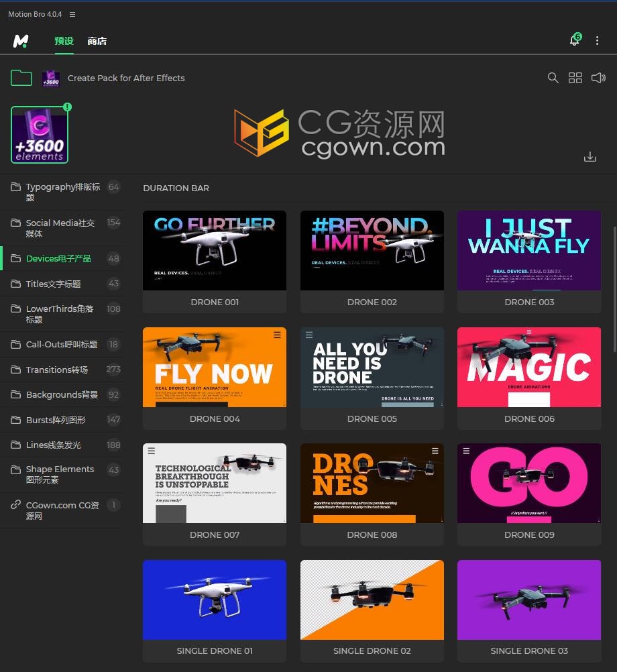The height and width of the screenshot is (672, 617).
Task: Click the Motion Bro M logo
Action: click(21, 41)
